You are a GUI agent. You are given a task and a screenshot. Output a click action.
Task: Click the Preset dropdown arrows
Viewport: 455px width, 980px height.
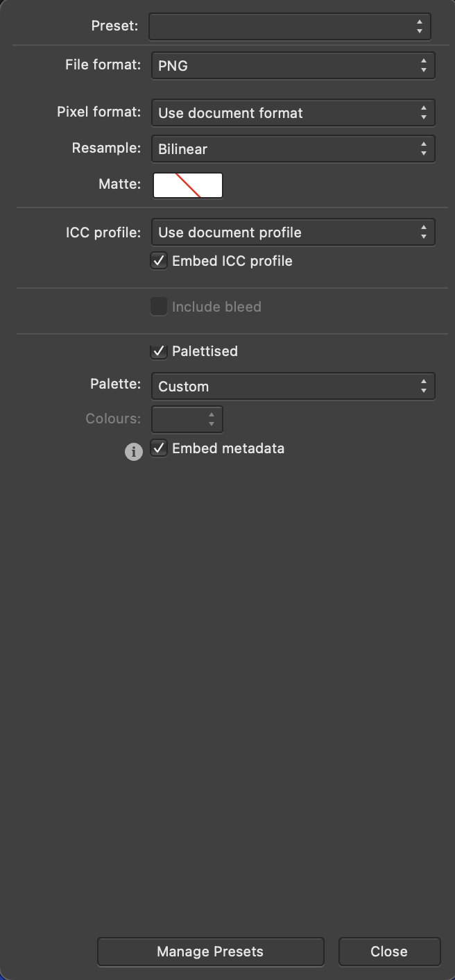419,26
